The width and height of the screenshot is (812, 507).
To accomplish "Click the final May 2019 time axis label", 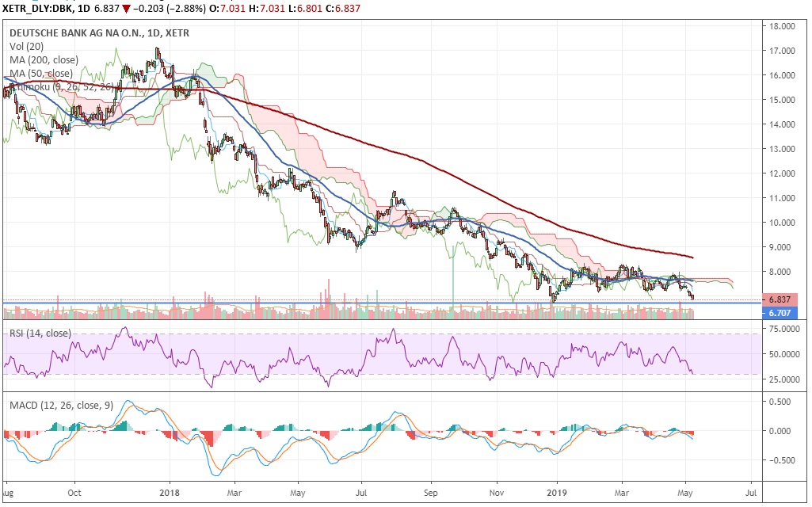I will [x=684, y=493].
